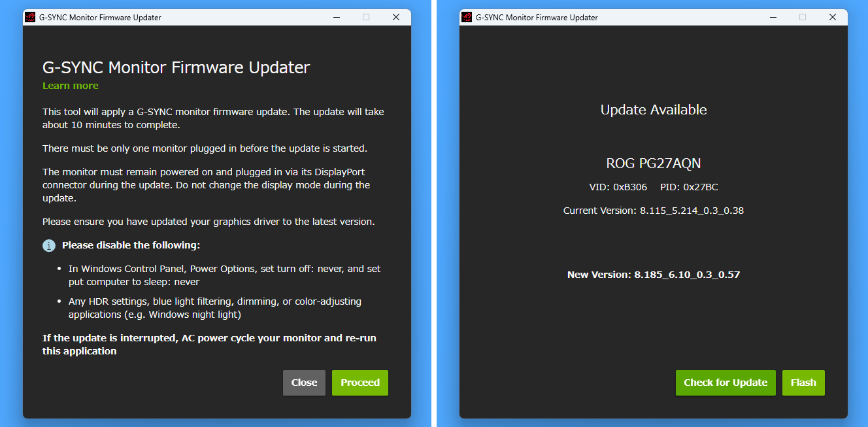Click the monitor name 'ROG PG27AQN'

654,163
